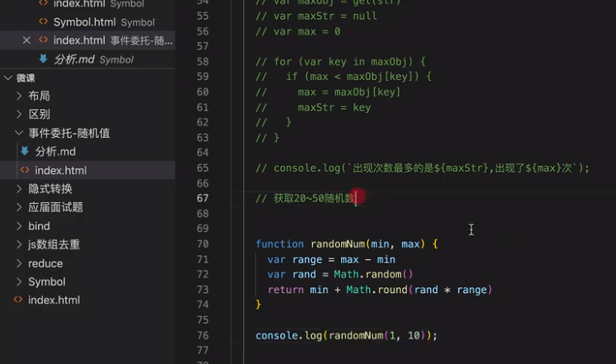
Task: Collapse the 微课 root folder
Action: tap(8, 78)
